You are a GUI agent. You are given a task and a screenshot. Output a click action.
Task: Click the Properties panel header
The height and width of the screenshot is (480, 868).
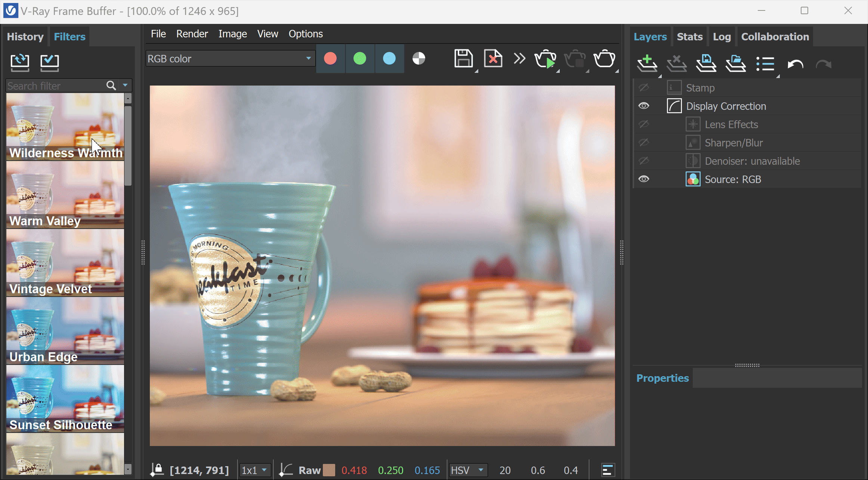point(662,378)
